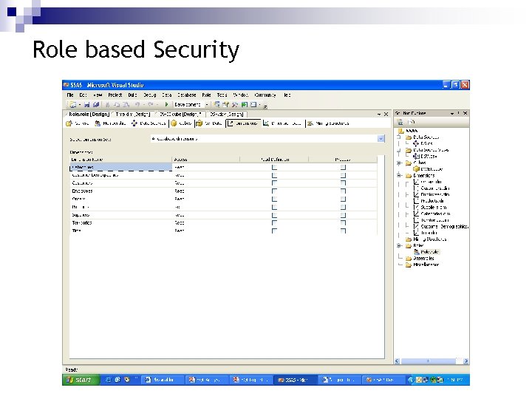Click the Cut toolbar icon
532x399 pixels.
coord(108,105)
